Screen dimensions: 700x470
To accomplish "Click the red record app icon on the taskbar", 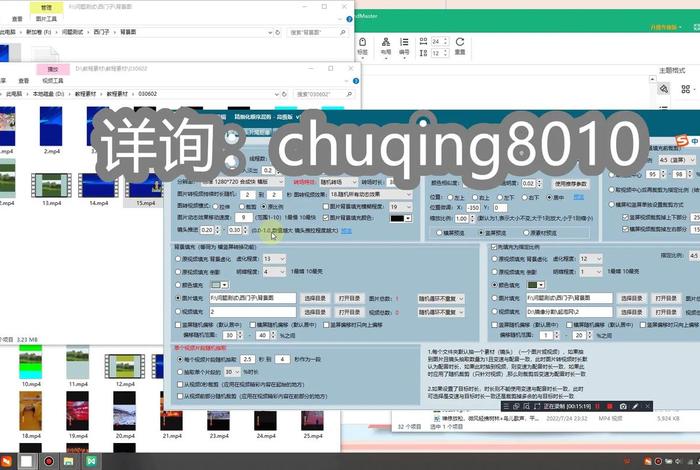I will 48,461.
